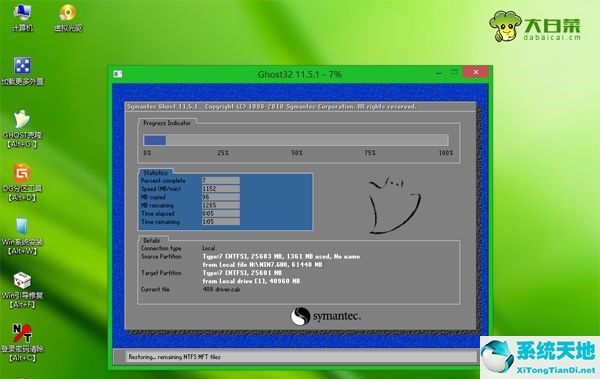This screenshot has width=600, height=379.
Task: Click the Statistics panel heading
Action: 155,173
